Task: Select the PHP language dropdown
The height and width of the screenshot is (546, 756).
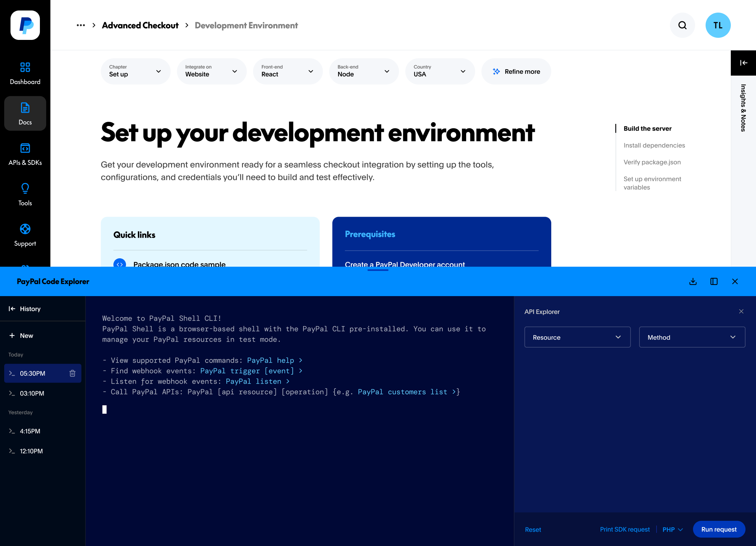Action: (672, 530)
